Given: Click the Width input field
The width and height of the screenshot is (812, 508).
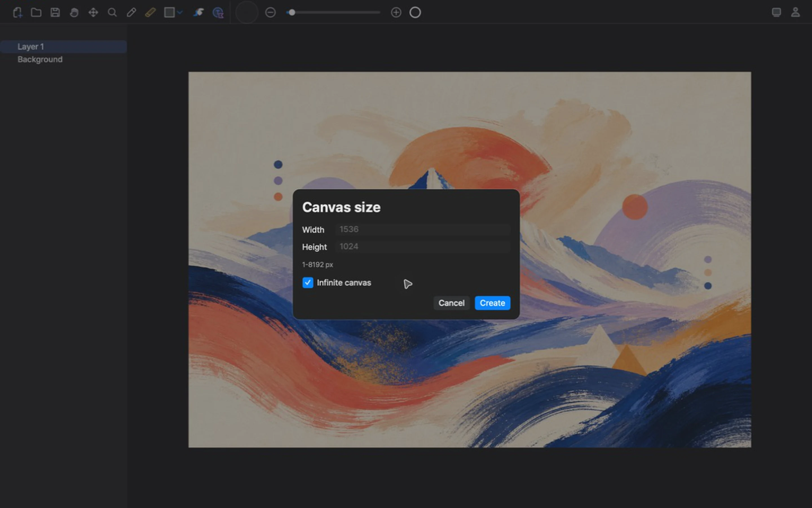Looking at the screenshot, I should click(422, 229).
